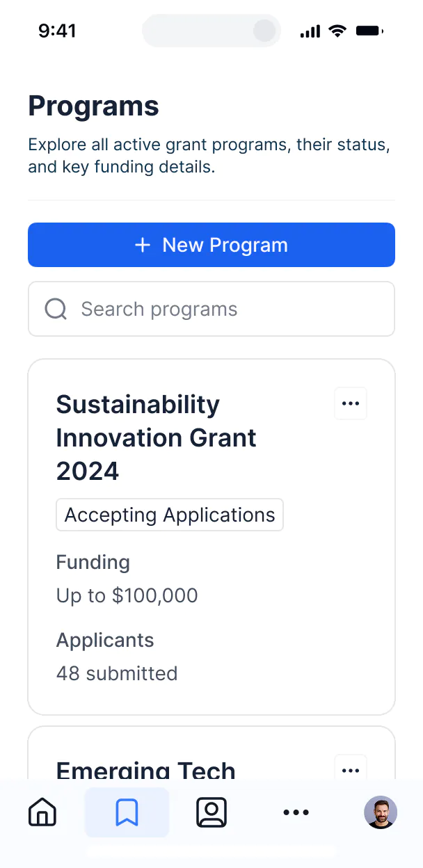The image size is (423, 868).
Task: Create a New Program
Action: tap(211, 245)
